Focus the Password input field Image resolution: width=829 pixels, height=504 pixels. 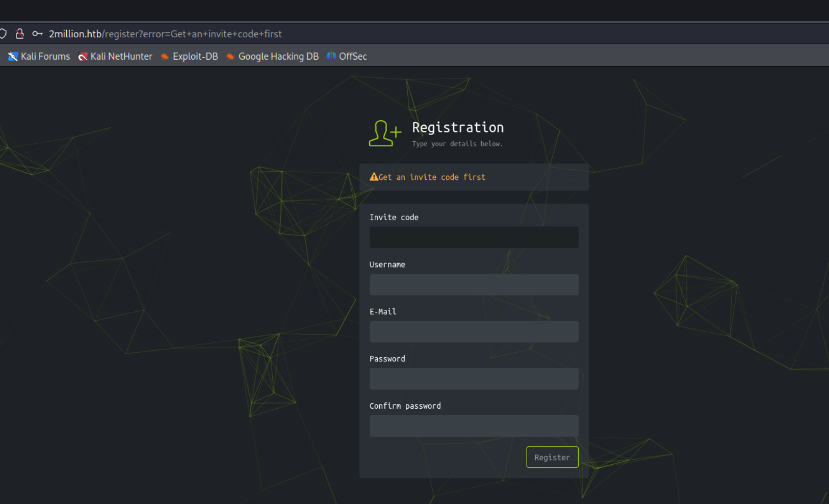coord(474,379)
